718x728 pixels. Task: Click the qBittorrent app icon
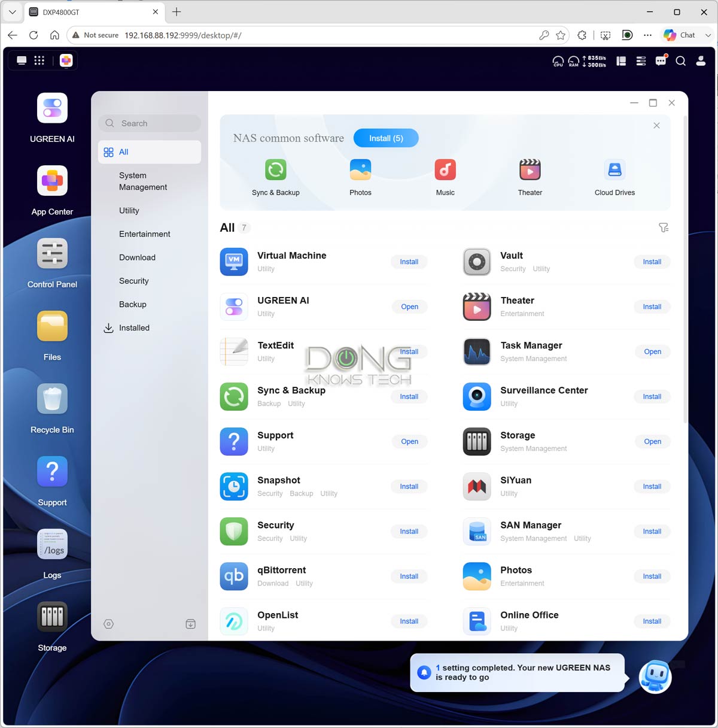point(234,576)
